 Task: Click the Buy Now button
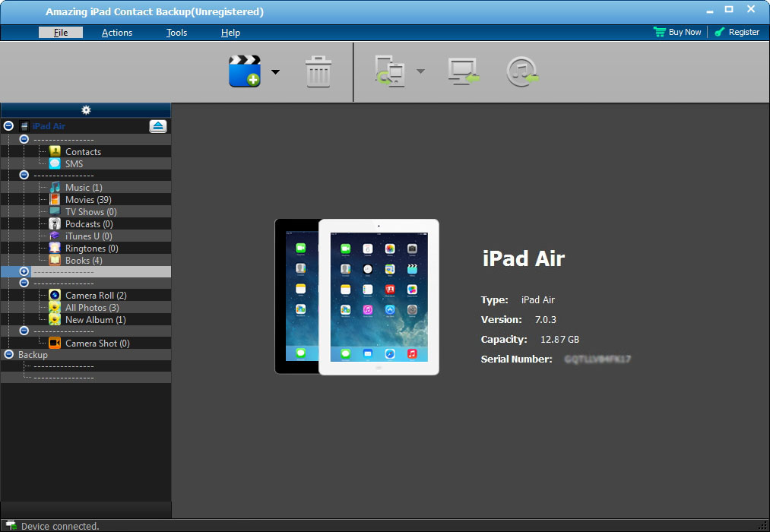(678, 32)
